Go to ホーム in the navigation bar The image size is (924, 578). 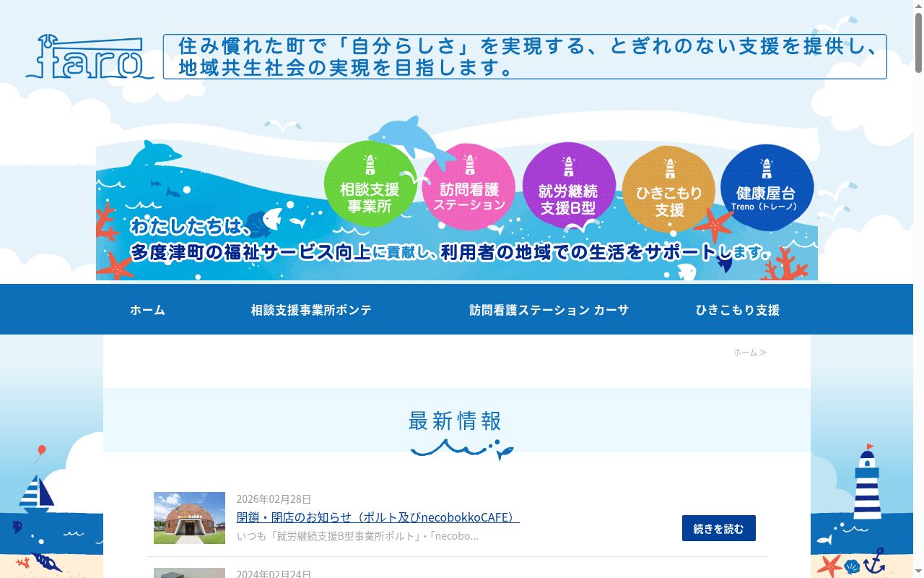tap(147, 309)
